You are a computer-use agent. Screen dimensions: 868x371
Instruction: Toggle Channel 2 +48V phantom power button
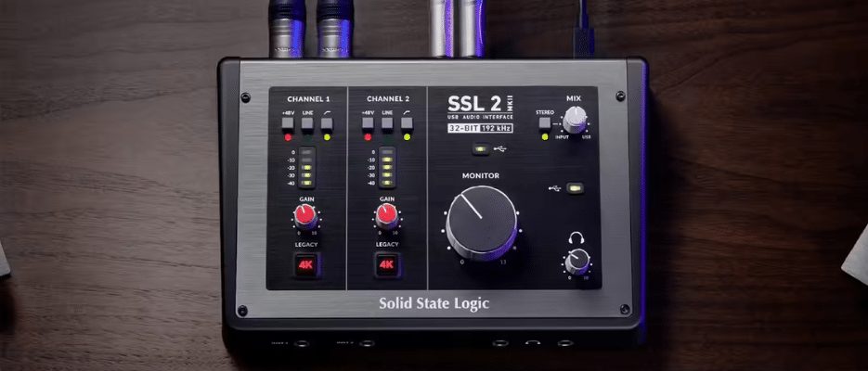coord(368,123)
